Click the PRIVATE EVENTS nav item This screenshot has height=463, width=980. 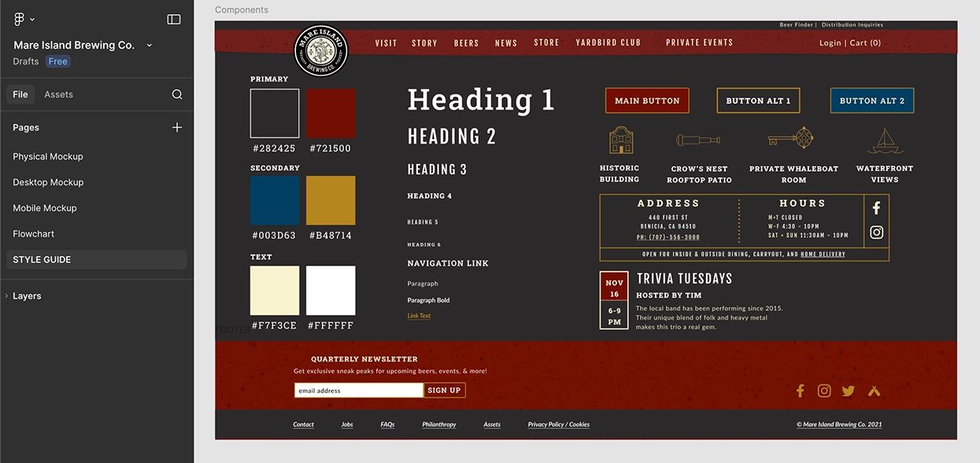point(699,43)
